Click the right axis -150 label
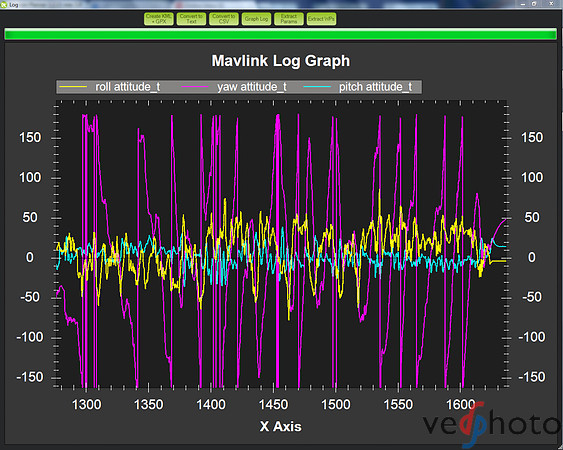 [x=532, y=377]
